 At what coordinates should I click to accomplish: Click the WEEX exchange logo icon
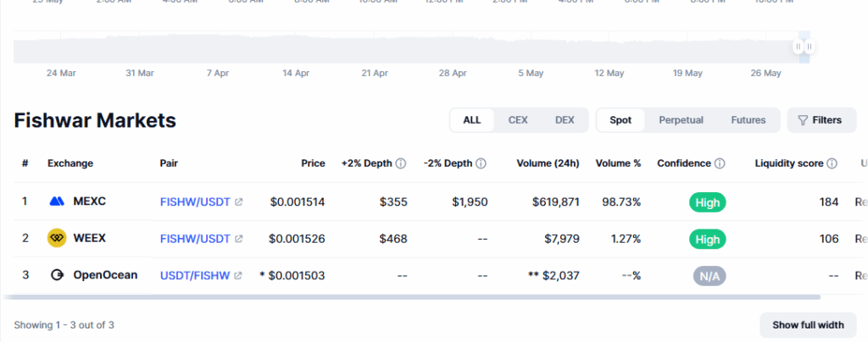click(57, 238)
